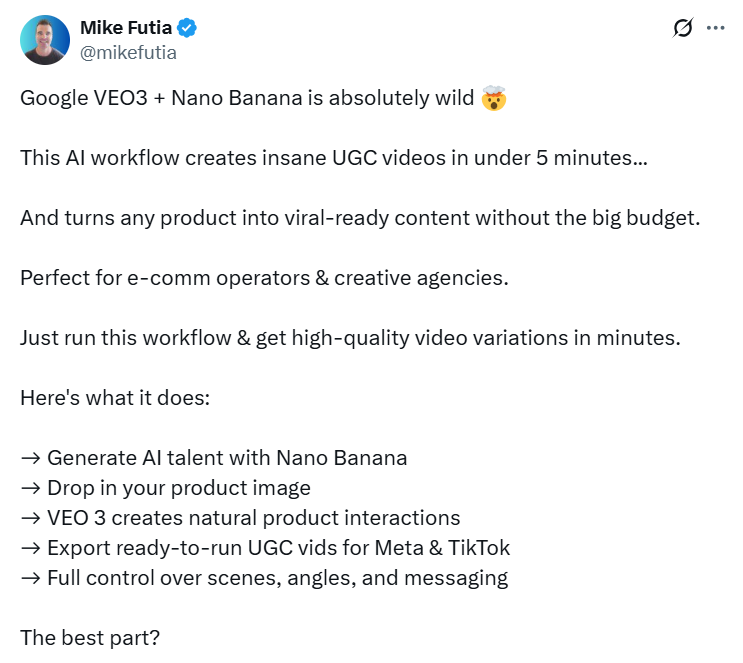Click the 'Here's what it does:' line
The width and height of the screenshot is (743, 663).
click(114, 397)
